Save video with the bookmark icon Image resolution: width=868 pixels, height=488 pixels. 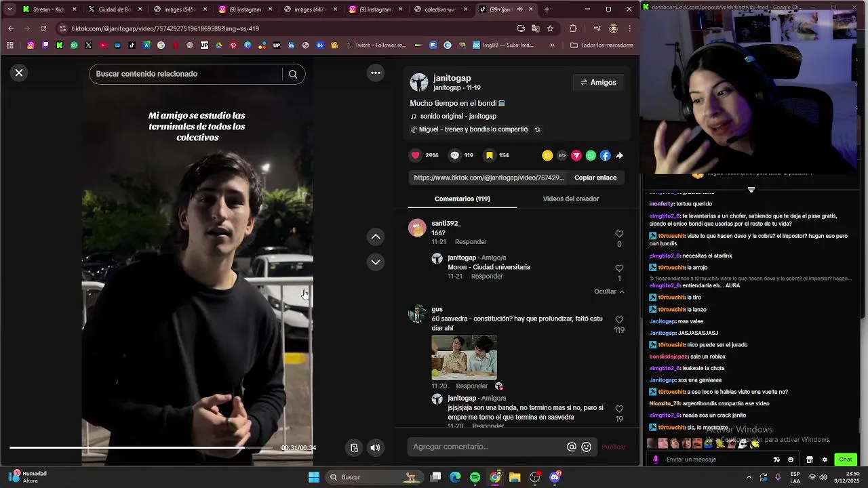490,155
